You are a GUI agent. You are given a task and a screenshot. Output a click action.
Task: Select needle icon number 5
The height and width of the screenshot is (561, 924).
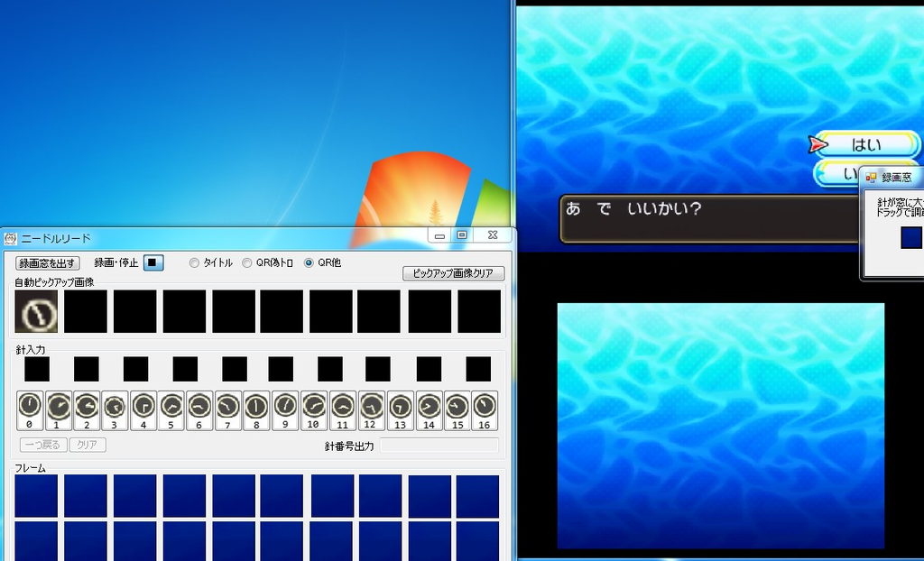pos(171,410)
